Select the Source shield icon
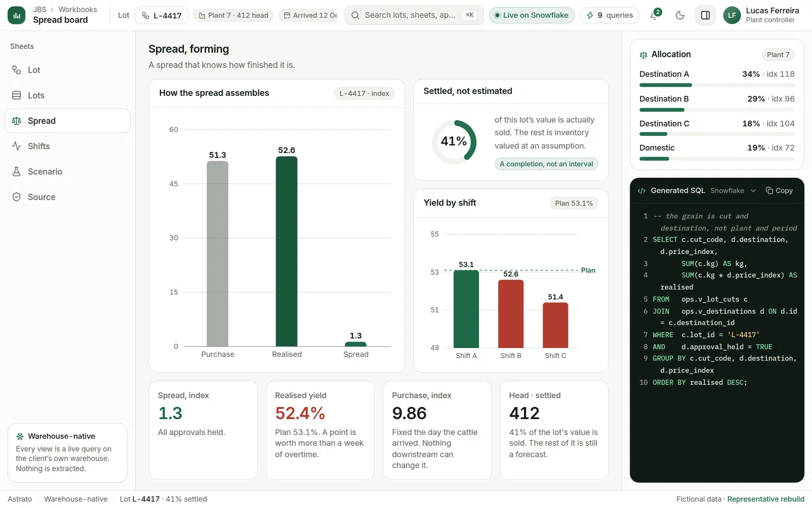Viewport: 812px width, 508px height. tap(16, 197)
